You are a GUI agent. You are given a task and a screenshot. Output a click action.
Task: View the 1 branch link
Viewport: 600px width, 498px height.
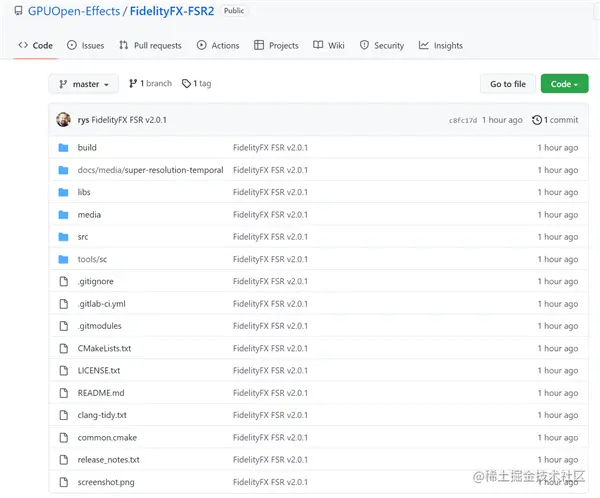150,83
